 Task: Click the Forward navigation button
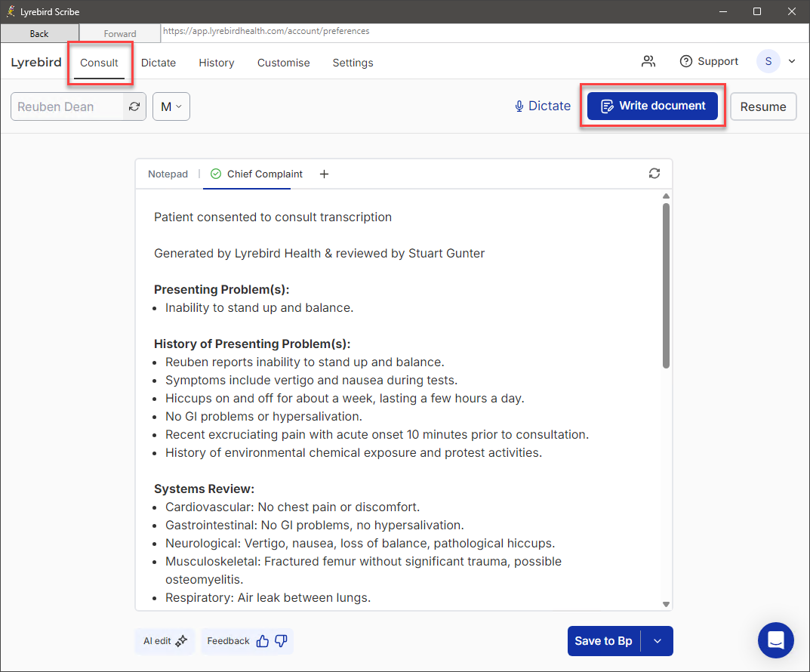click(x=120, y=33)
